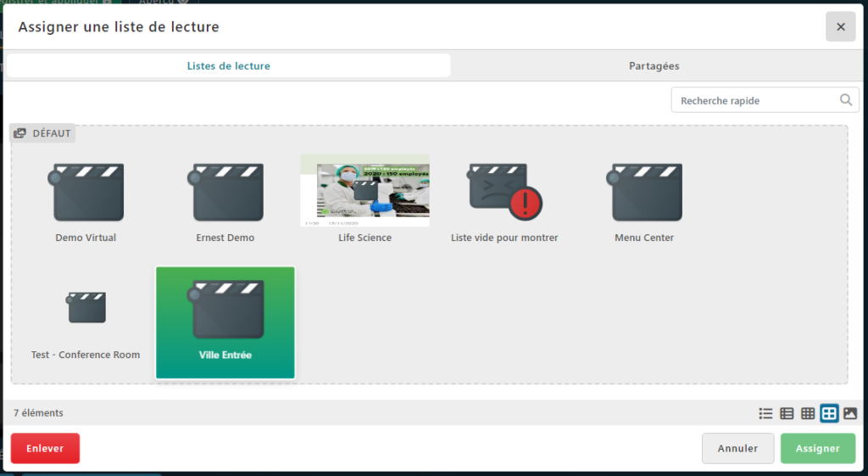The image size is (868, 476).
Task: Switch to detailed rows view icon
Action: point(787,413)
